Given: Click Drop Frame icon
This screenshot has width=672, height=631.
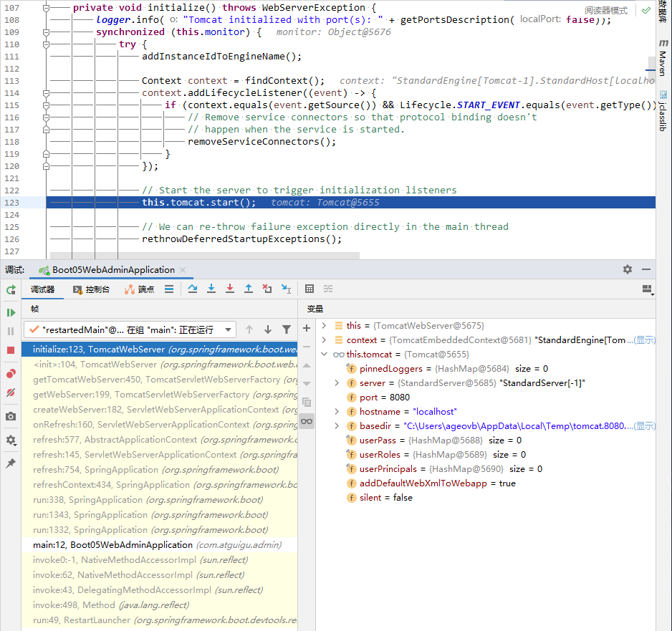Looking at the screenshot, I should click(x=267, y=289).
